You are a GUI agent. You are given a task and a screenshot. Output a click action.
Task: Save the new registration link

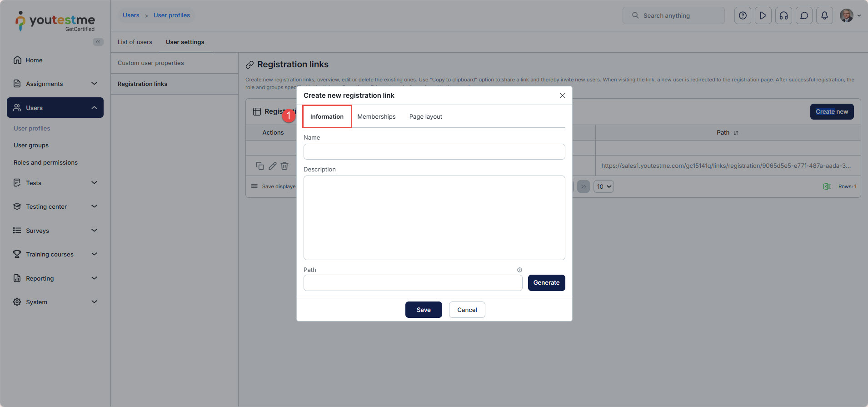point(423,310)
